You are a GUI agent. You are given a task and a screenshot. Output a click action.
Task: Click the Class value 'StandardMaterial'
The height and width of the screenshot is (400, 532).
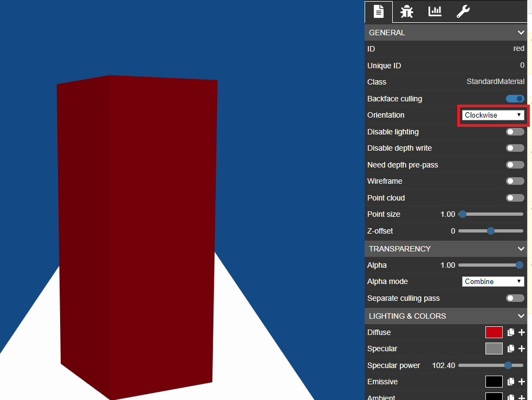(x=495, y=81)
